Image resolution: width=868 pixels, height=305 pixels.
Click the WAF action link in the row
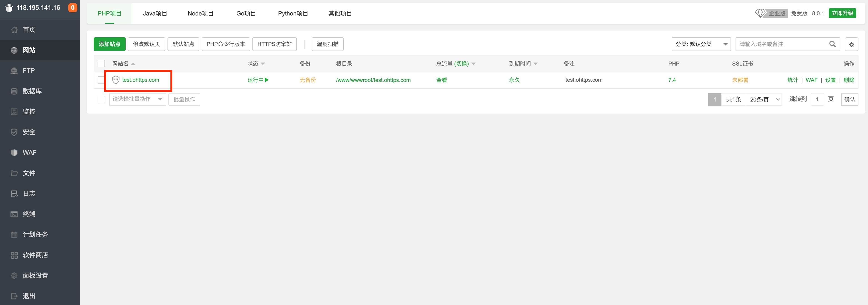click(x=811, y=80)
